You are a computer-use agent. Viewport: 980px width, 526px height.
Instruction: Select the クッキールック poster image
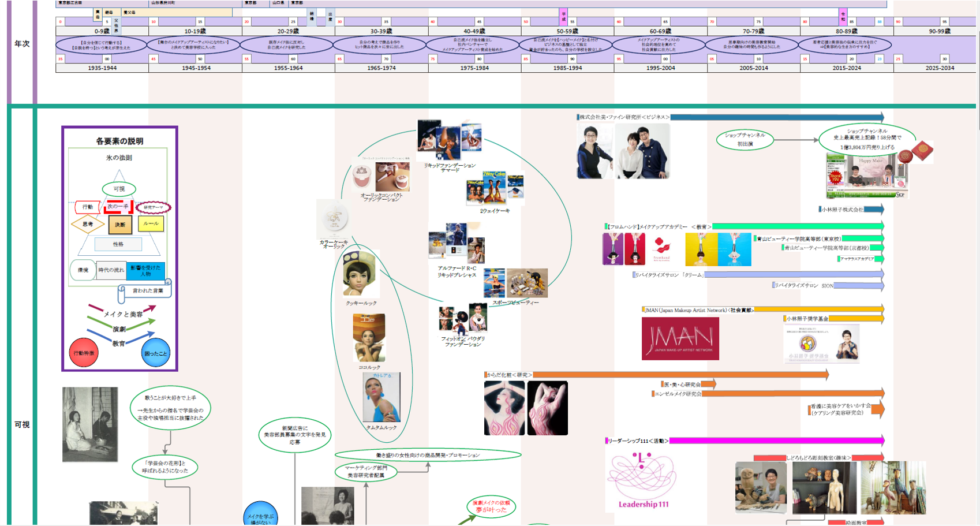pyautogui.click(x=360, y=274)
